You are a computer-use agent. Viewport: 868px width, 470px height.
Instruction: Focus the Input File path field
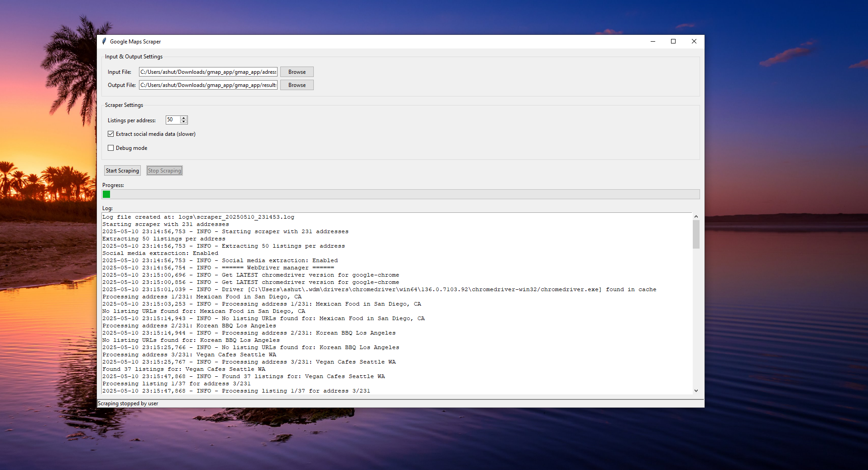pos(208,72)
